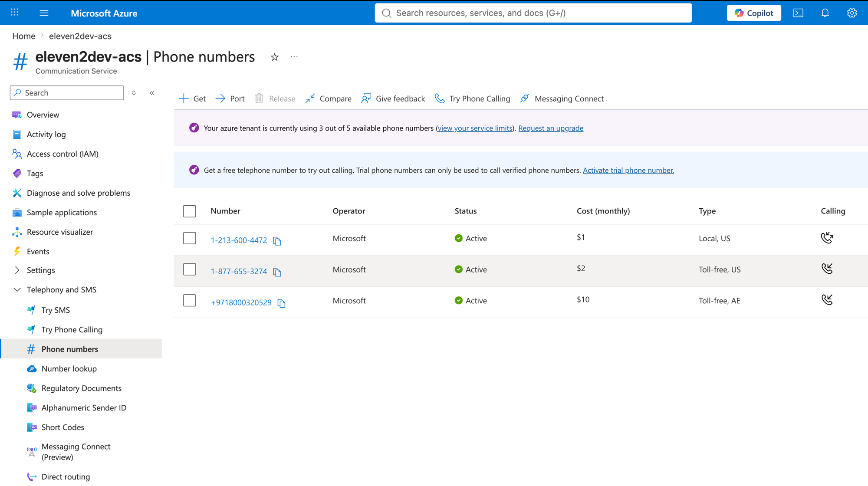
Task: Click Port in the toolbar
Action: click(x=230, y=99)
